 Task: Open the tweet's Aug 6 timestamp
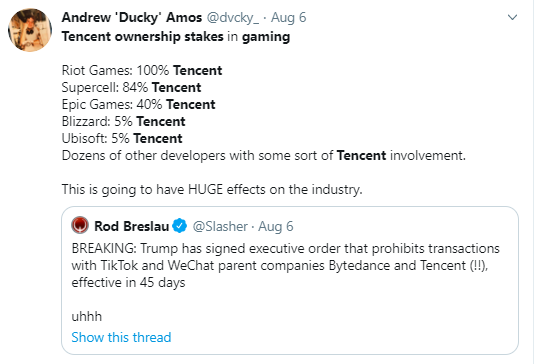(x=288, y=17)
